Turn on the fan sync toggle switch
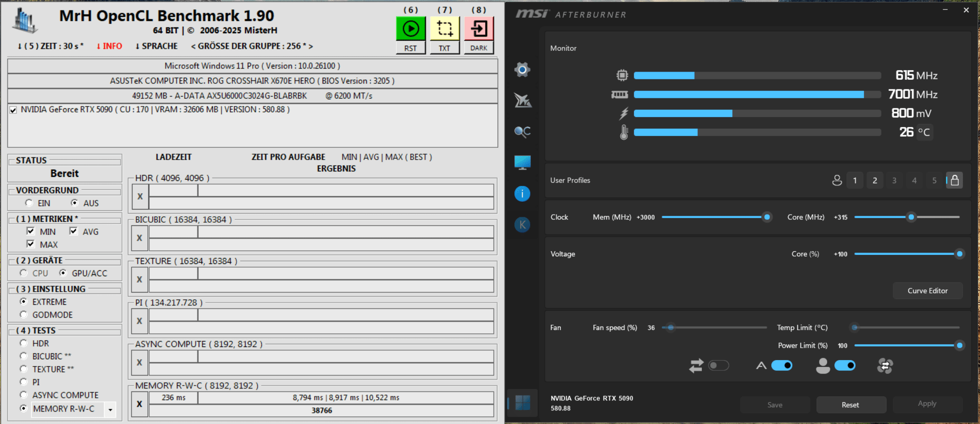 (719, 366)
